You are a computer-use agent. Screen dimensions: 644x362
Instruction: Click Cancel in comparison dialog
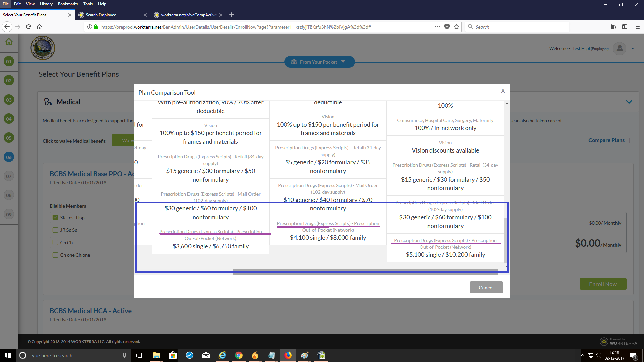[x=486, y=288]
